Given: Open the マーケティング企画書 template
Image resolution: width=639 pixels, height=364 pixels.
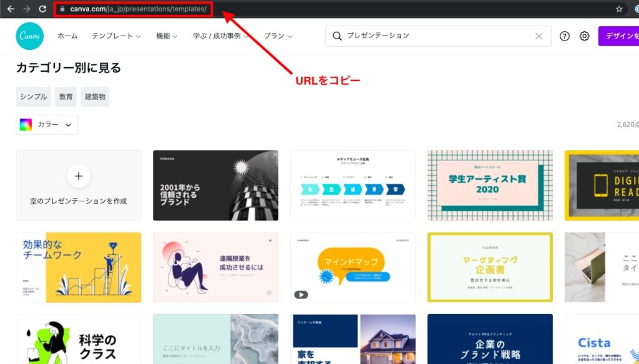Looking at the screenshot, I should click(x=490, y=267).
